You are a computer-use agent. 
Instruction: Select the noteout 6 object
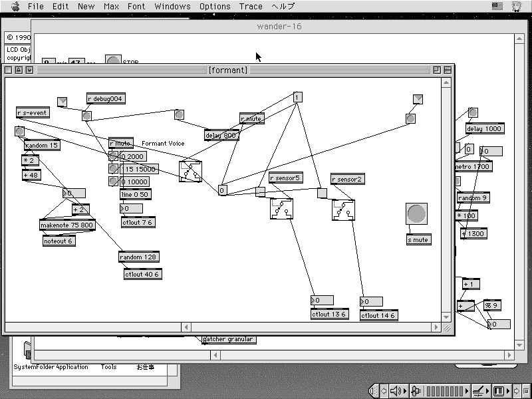(x=59, y=241)
